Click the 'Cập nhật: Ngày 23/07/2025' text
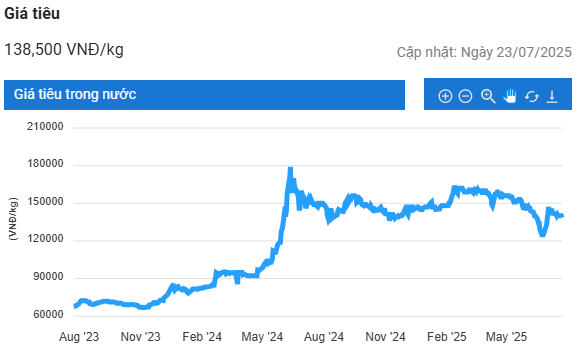The image size is (586, 362). (x=484, y=52)
